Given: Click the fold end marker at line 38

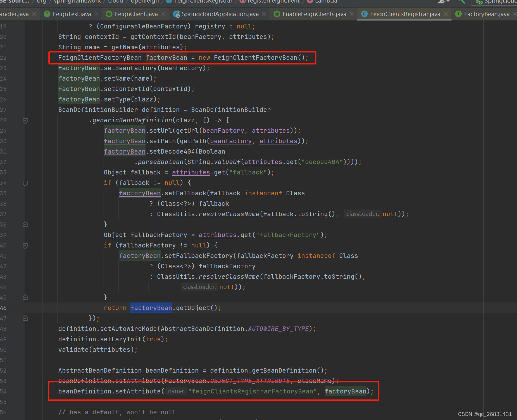Looking at the screenshot, I should pyautogui.click(x=25, y=225).
